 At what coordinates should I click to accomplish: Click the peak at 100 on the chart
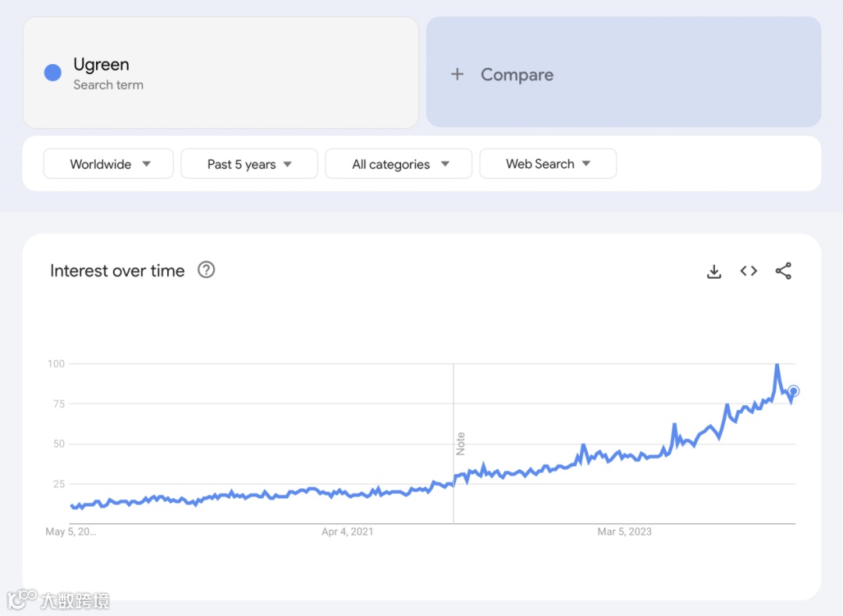777,365
